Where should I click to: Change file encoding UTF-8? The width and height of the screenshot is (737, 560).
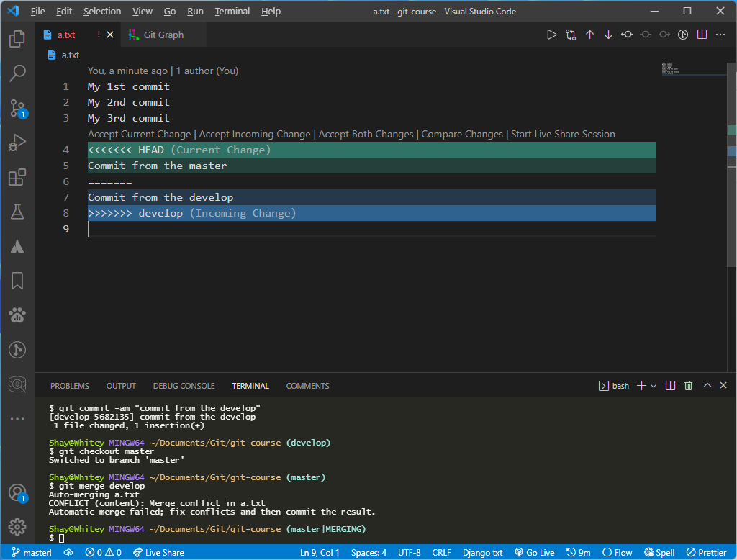pos(409,553)
